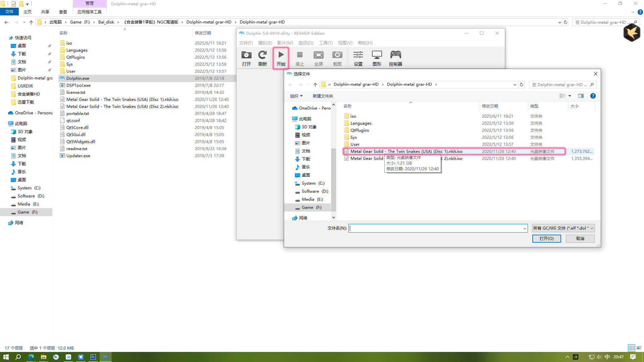
Task: Open File Explorer taskbar icon
Action: click(44, 357)
